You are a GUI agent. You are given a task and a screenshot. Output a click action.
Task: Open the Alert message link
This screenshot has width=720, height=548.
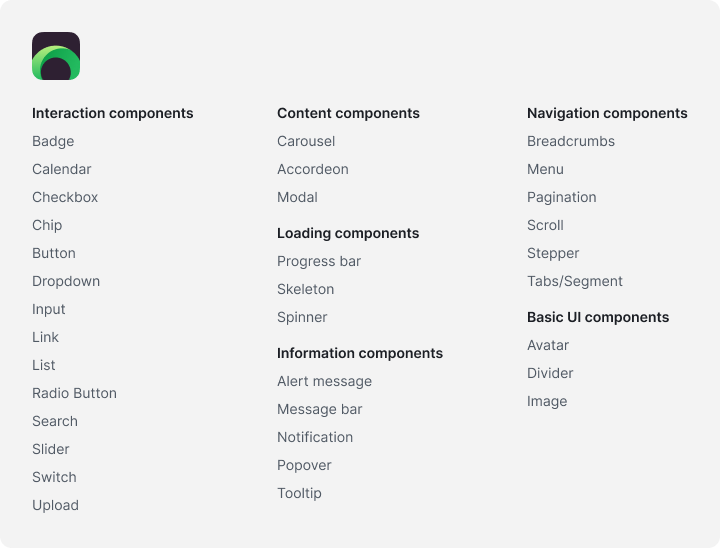[x=324, y=381]
